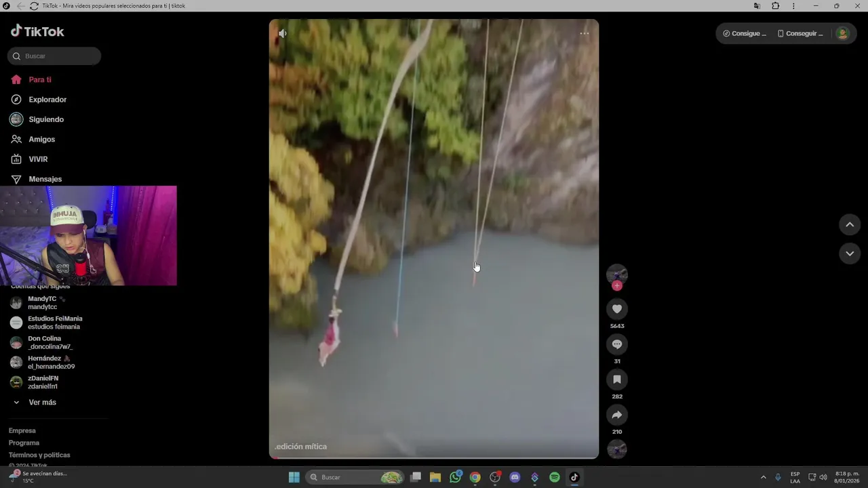This screenshot has width=868, height=488.
Task: Open the video three-dots options menu
Action: [x=585, y=33]
